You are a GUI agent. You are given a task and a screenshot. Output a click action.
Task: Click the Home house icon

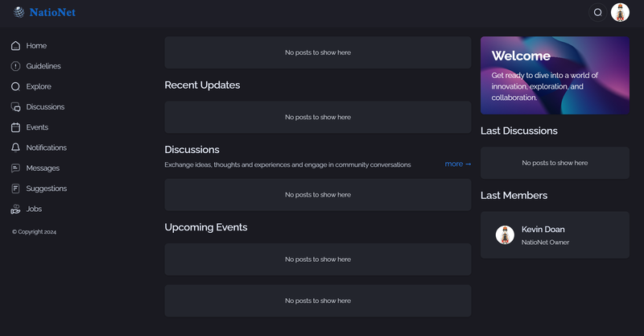pos(16,46)
